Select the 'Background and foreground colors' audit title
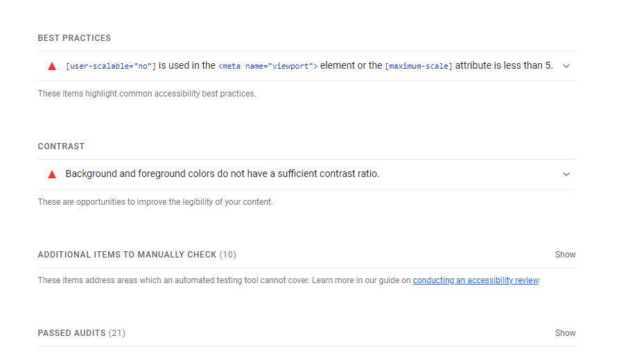The height and width of the screenshot is (363, 644). coord(223,174)
